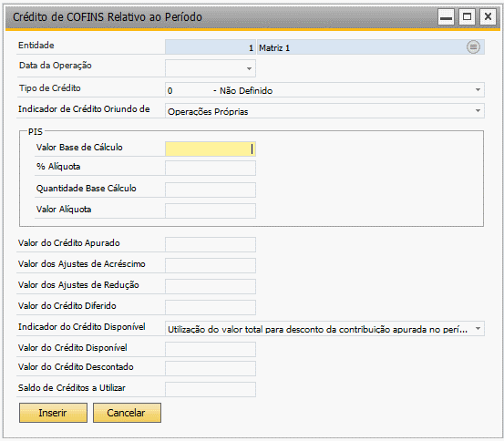
Task: Expand the Tipo de Crédito dropdown
Action: (x=478, y=89)
